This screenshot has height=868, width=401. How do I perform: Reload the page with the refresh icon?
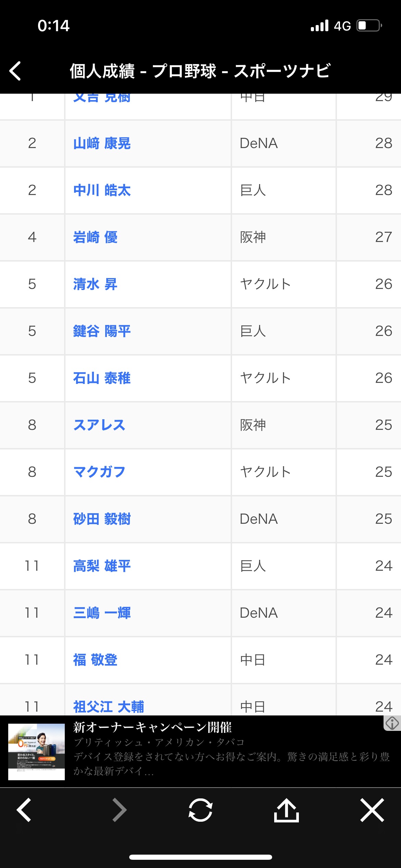point(200,810)
